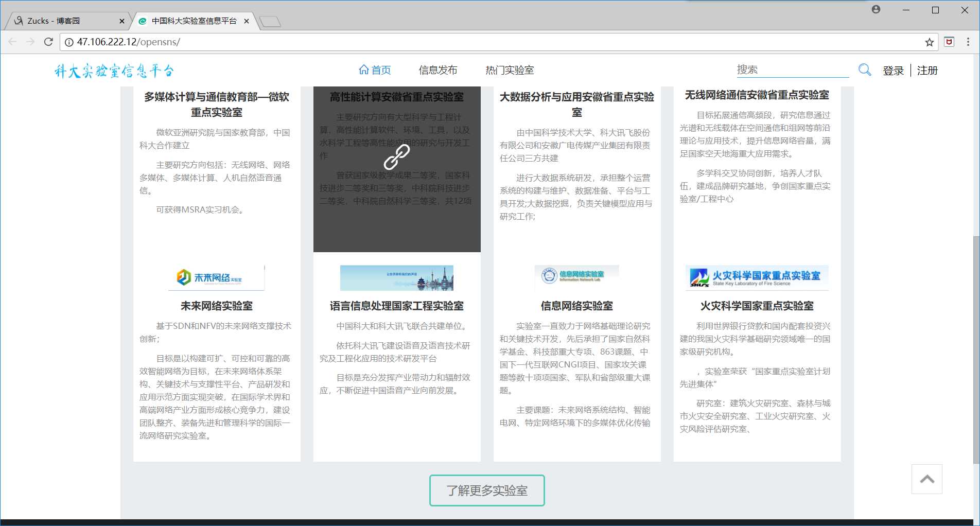Click the 了解更多实验室 button
The width and height of the screenshot is (980, 526).
487,490
